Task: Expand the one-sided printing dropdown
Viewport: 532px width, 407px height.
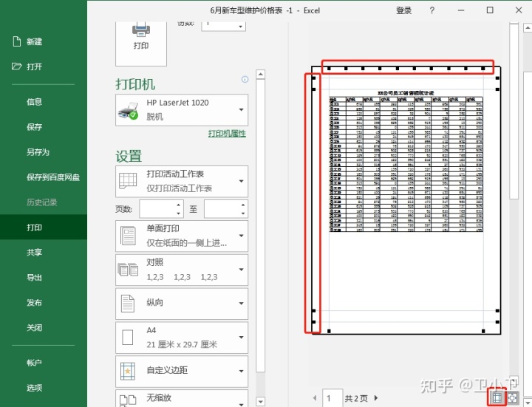Action: click(x=241, y=236)
